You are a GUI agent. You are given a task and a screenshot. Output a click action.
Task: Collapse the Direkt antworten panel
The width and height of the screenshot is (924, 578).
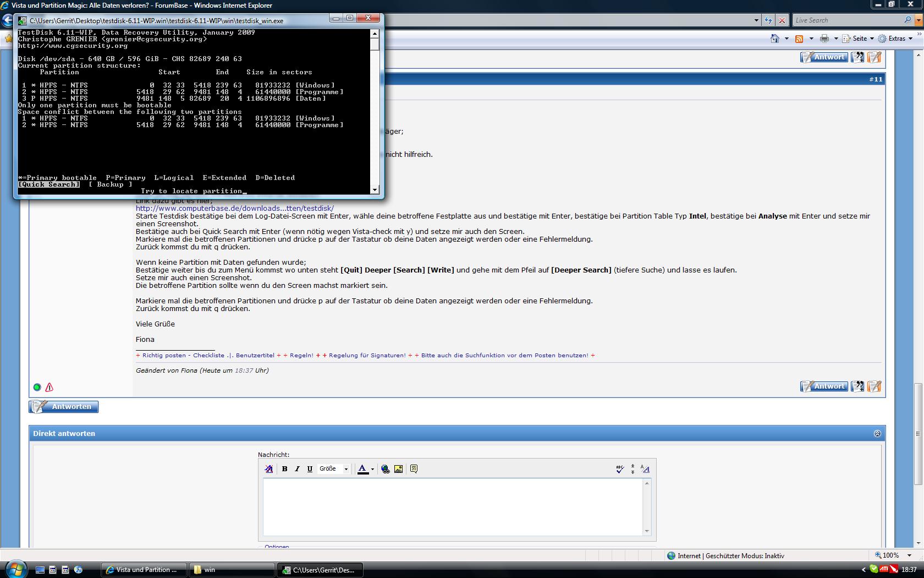click(x=877, y=434)
